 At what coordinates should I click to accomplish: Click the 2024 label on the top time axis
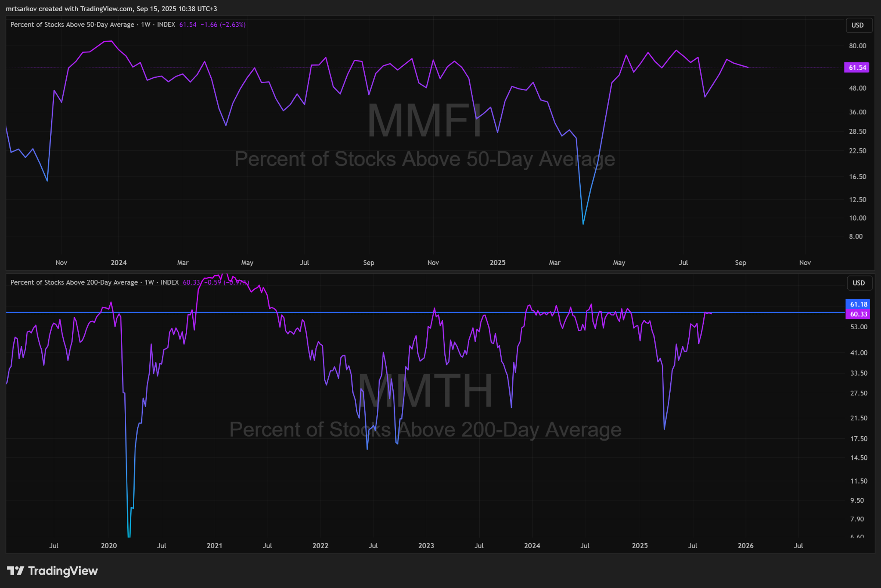119,263
